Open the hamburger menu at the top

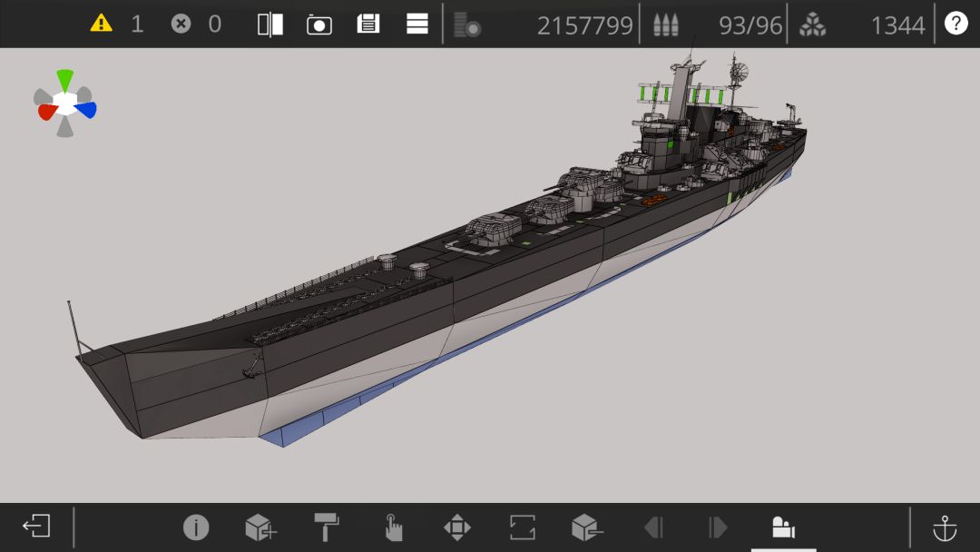416,24
